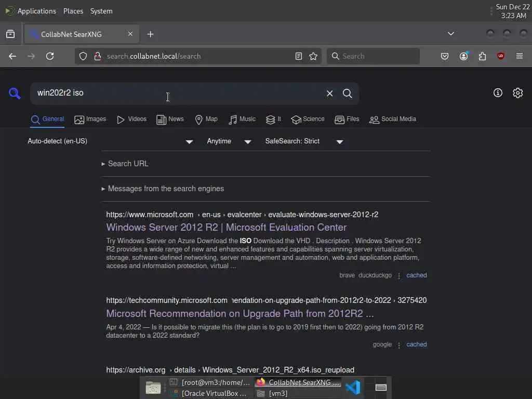Open Firefox account icon
This screenshot has height=399, width=532.
[x=464, y=56]
